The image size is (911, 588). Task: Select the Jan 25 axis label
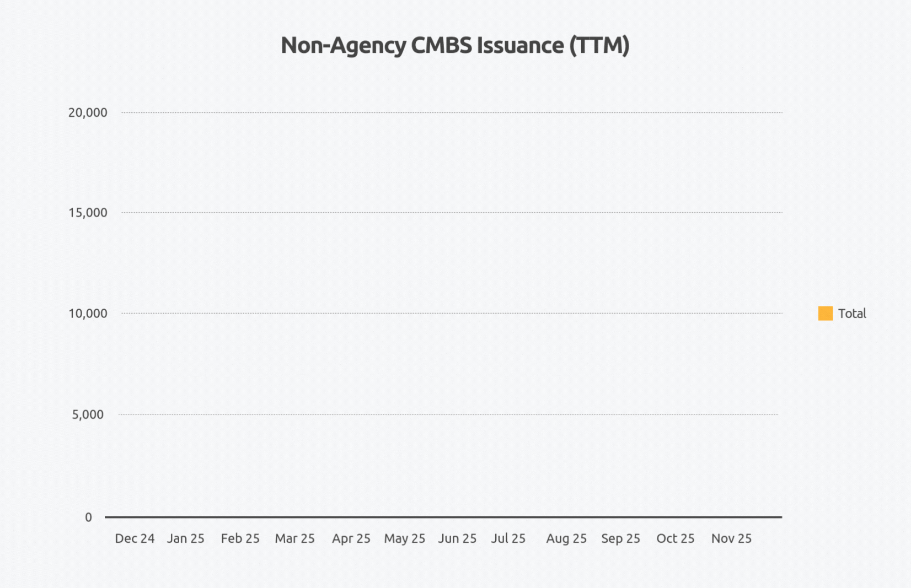pos(186,538)
